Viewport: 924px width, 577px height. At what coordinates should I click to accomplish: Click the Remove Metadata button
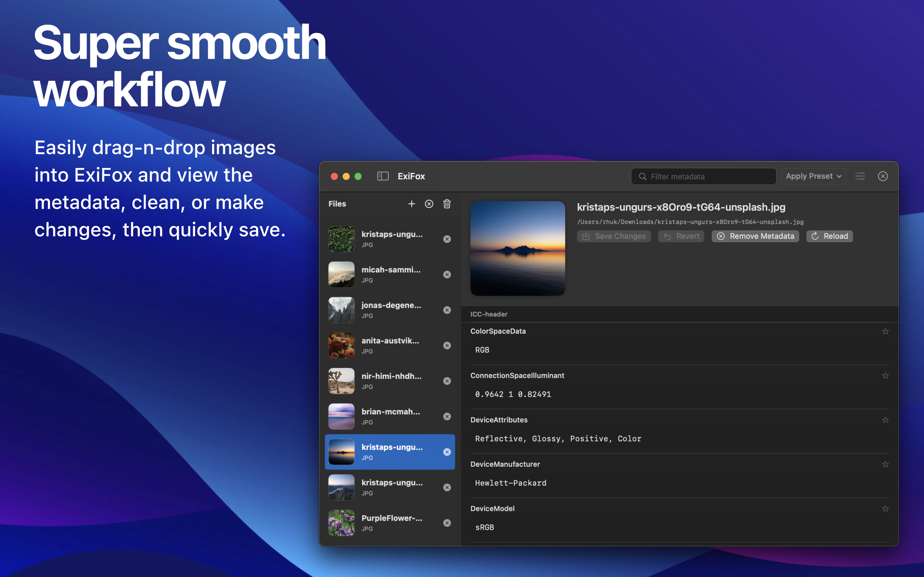coord(755,236)
